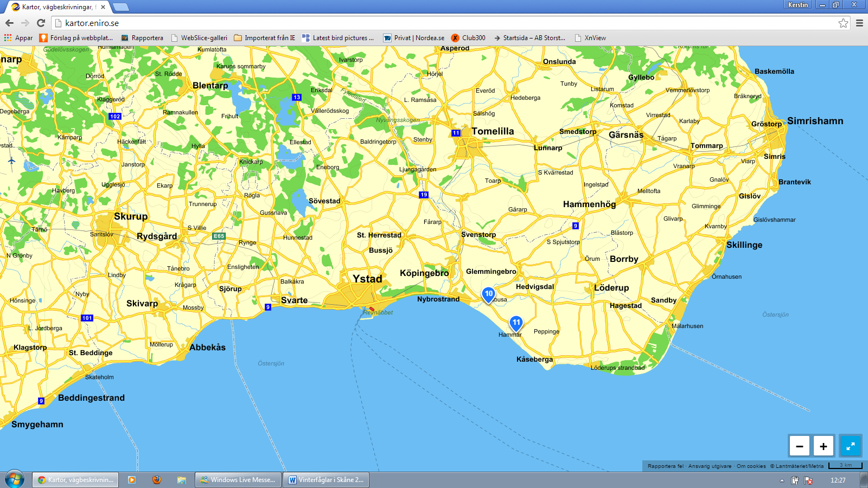Open the Förslag på webbplat... bookmark

(76, 38)
